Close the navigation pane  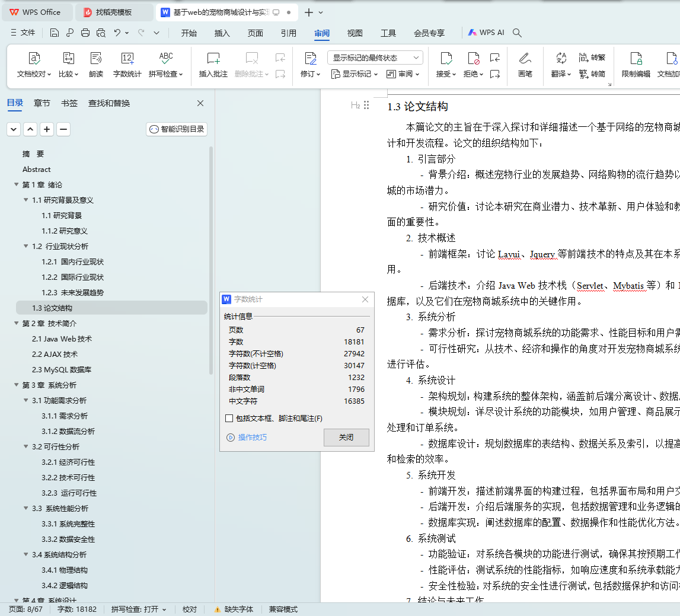(200, 103)
